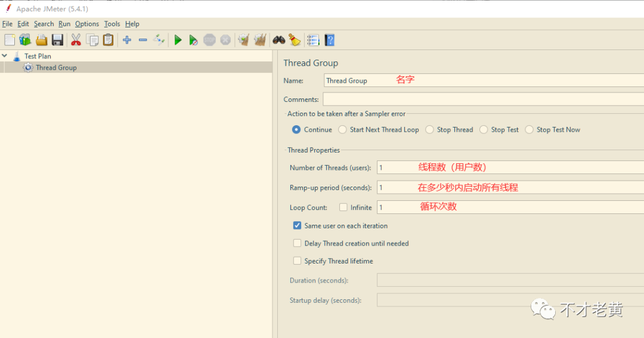The width and height of the screenshot is (644, 338).
Task: Collapse the Test Plan tree node
Action: pyautogui.click(x=5, y=55)
